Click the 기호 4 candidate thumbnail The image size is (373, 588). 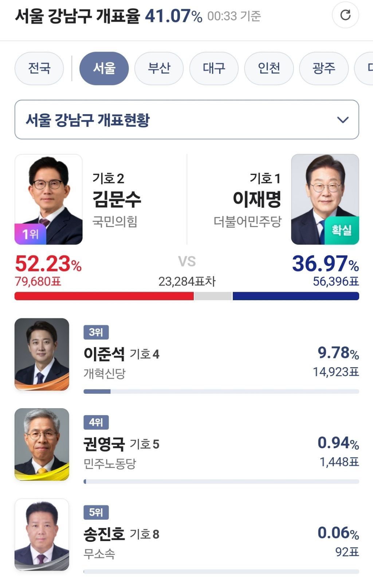click(x=42, y=354)
